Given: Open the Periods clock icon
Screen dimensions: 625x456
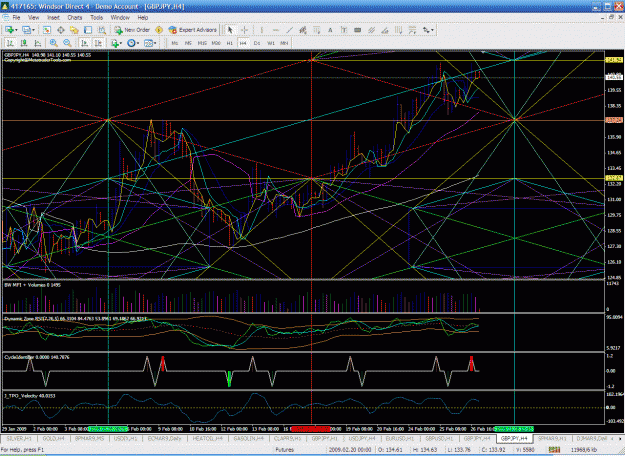Looking at the screenshot, I should (x=131, y=43).
